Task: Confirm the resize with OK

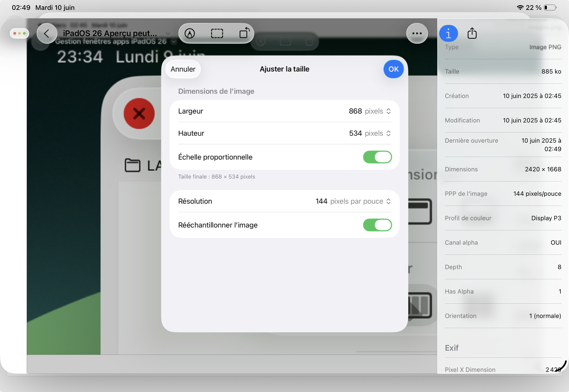Action: 393,69
